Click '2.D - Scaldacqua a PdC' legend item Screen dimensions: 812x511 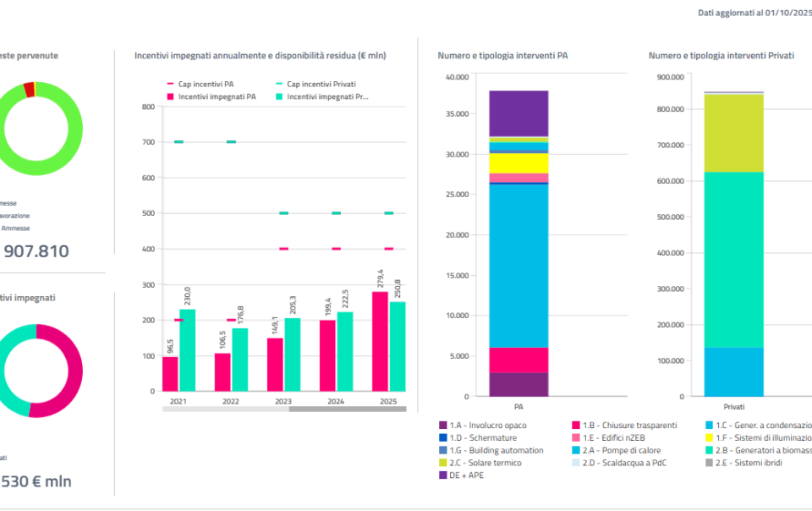pos(619,463)
